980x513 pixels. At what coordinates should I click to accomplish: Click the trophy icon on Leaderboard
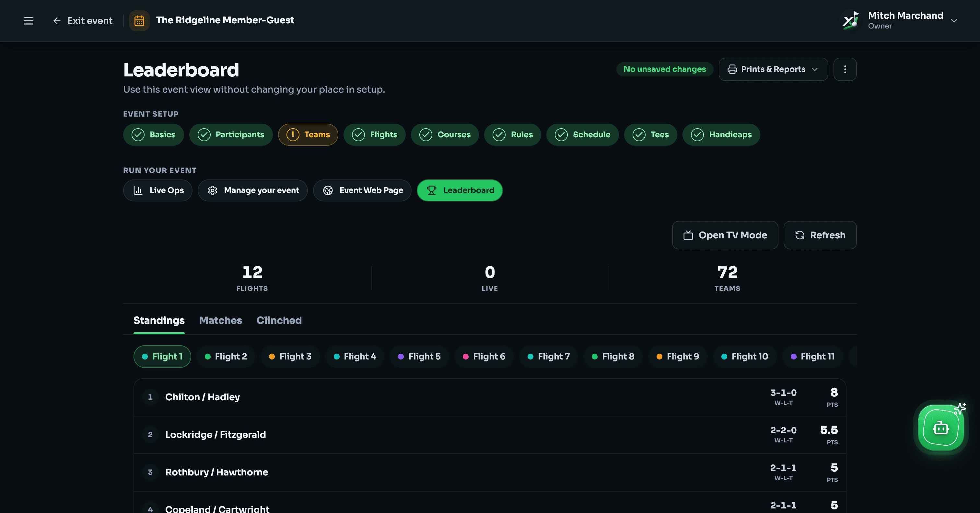(431, 190)
